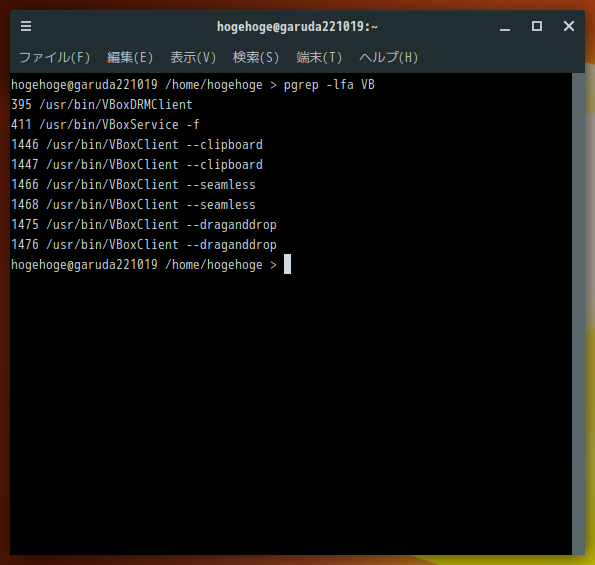Open the 端末(T) menu

[319, 57]
